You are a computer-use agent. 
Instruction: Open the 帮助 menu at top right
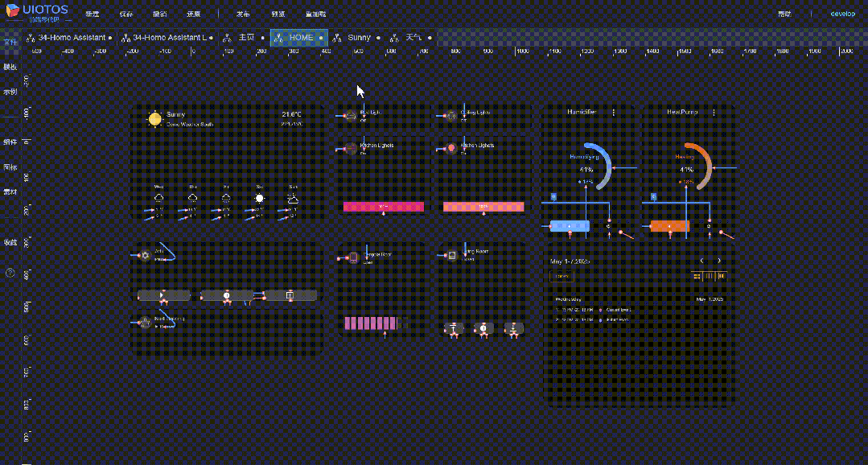coord(784,14)
